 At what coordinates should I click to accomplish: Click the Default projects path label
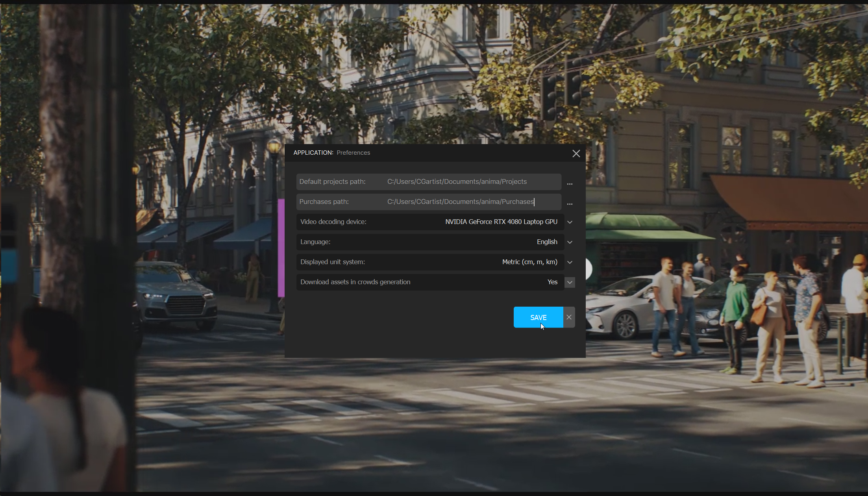click(332, 181)
